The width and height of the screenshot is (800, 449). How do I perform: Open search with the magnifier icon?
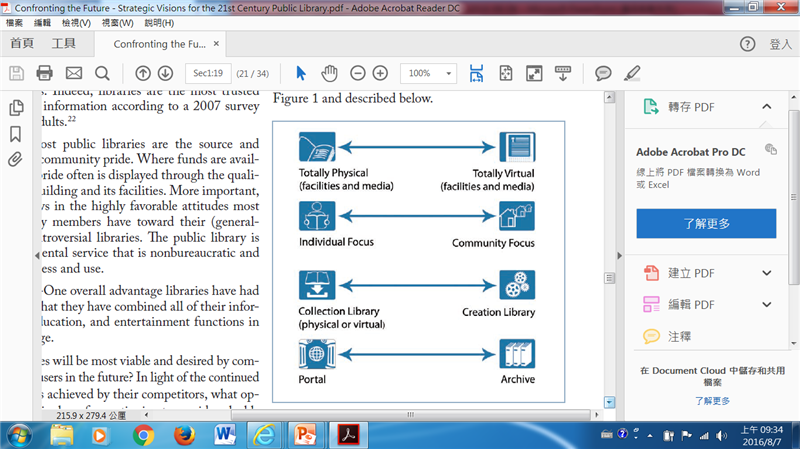(102, 73)
